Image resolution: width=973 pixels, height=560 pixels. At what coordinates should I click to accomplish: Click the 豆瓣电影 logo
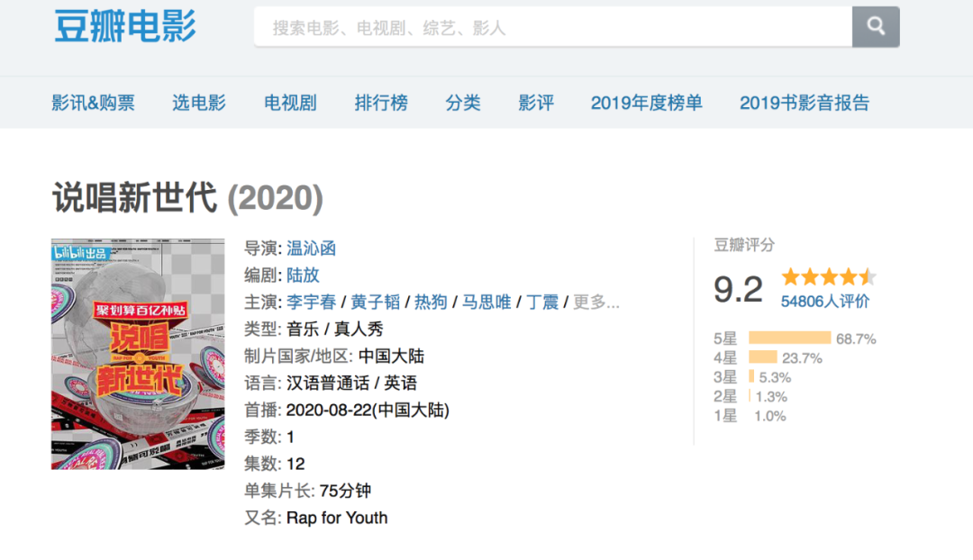point(125,26)
